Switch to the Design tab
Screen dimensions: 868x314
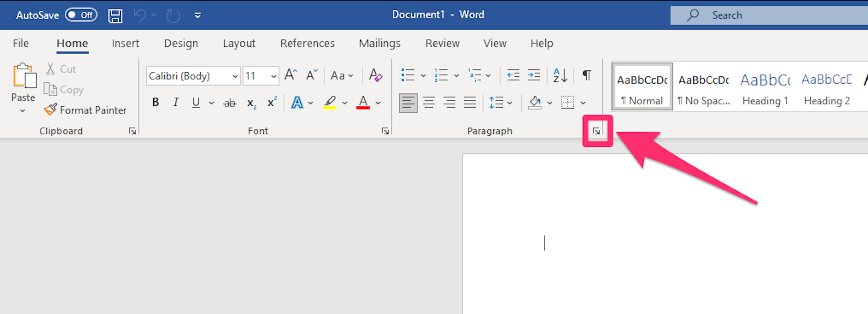(x=181, y=43)
